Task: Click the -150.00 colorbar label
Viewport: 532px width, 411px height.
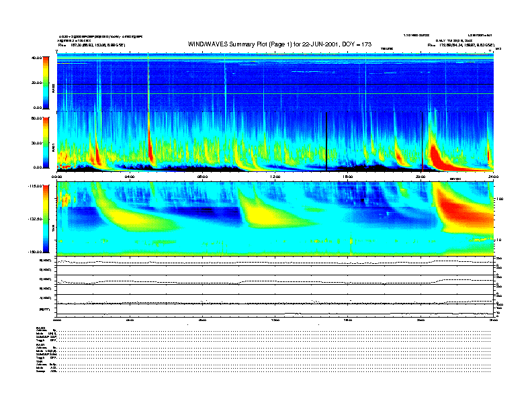Action: point(35,252)
